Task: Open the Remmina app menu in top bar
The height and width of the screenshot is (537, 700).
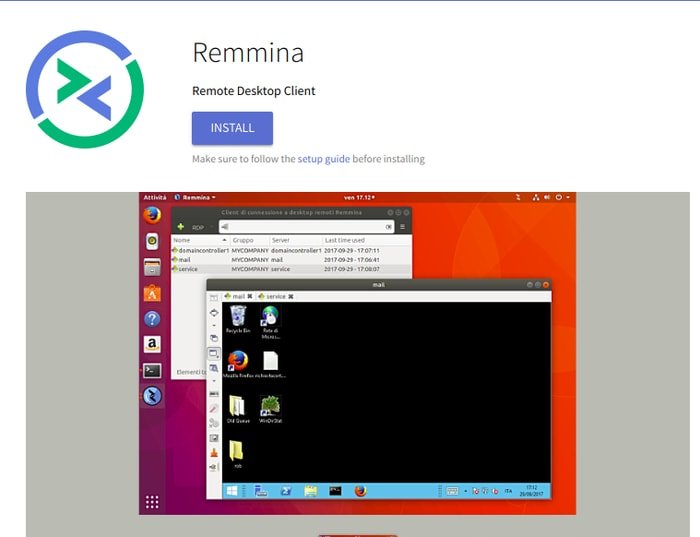Action: (x=195, y=197)
